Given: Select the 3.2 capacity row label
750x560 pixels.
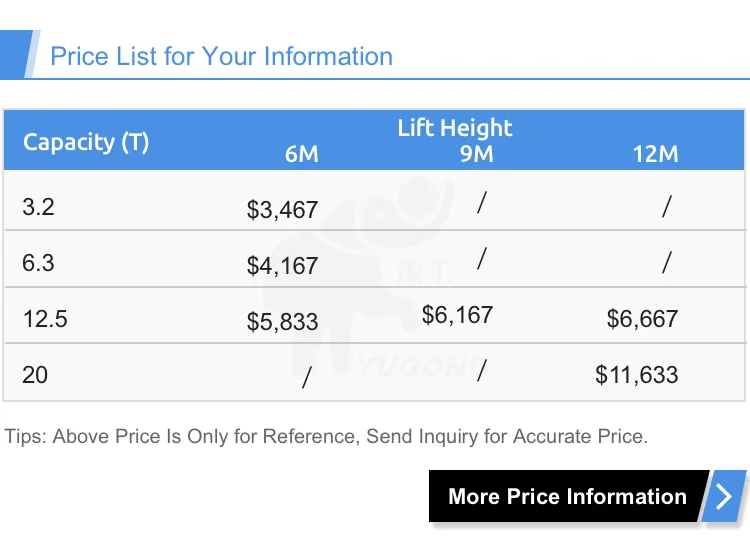Looking at the screenshot, I should pos(38,207).
